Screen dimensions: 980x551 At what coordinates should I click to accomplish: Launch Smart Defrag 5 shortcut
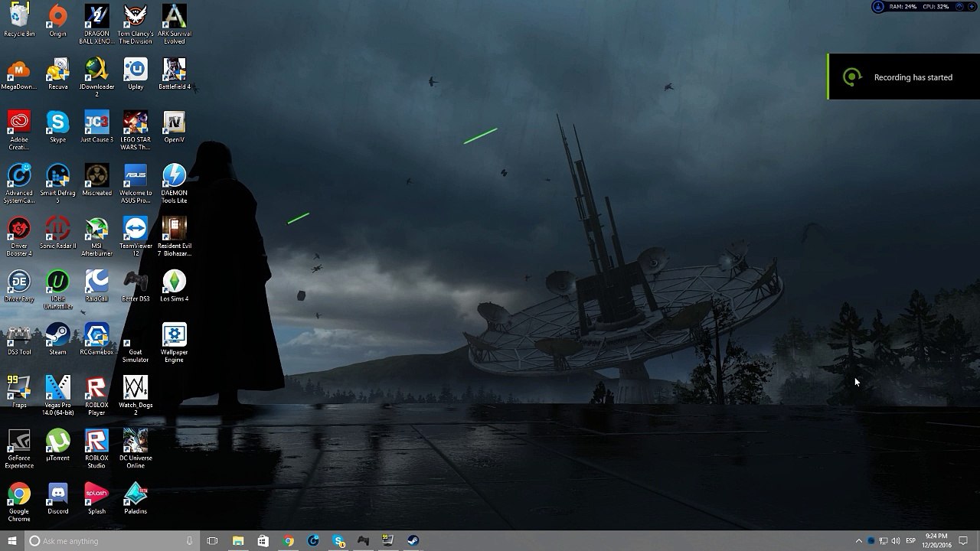click(x=57, y=184)
